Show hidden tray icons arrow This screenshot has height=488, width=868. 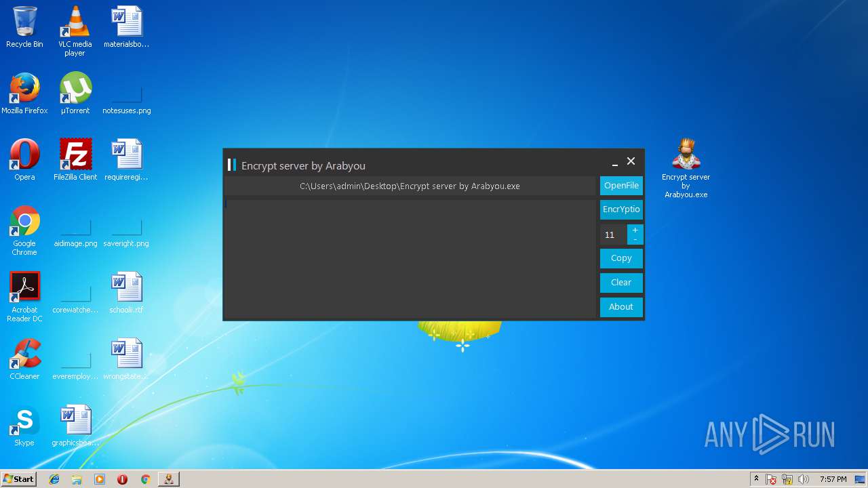click(x=756, y=479)
